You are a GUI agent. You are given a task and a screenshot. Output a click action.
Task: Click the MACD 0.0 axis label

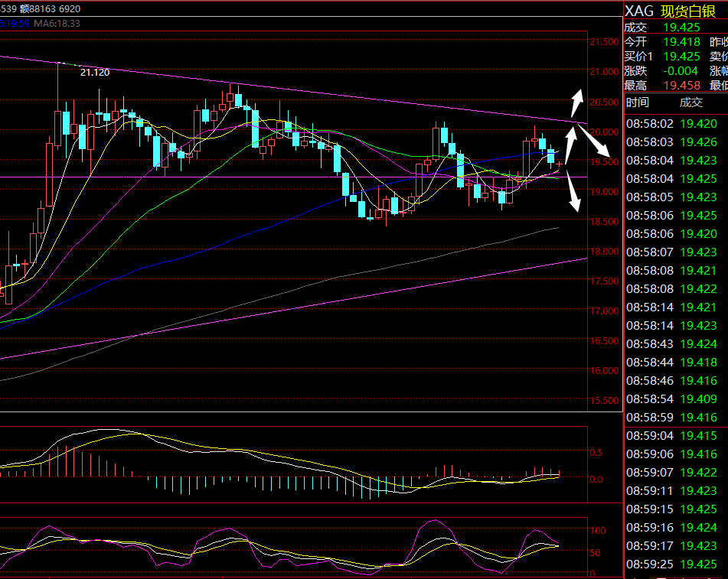(x=596, y=479)
